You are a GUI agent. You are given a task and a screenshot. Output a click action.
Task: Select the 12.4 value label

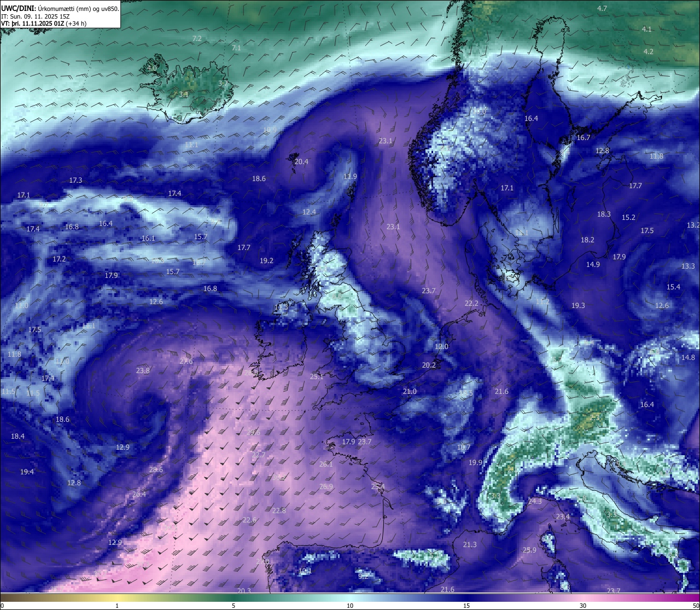click(x=310, y=212)
